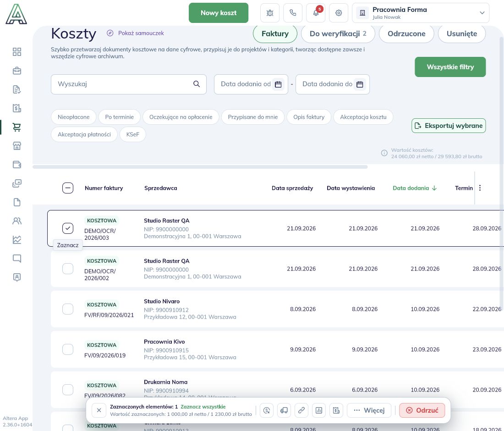
Task: Open the column options three-dot menu
Action: (480, 188)
